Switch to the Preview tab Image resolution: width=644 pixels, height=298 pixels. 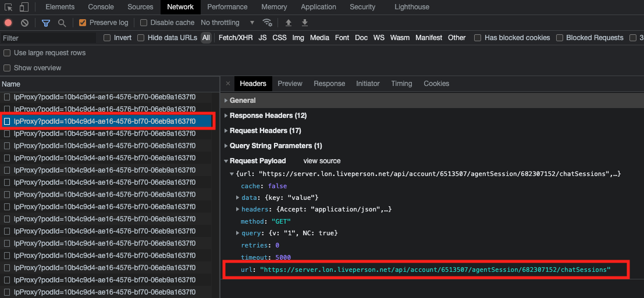(290, 84)
